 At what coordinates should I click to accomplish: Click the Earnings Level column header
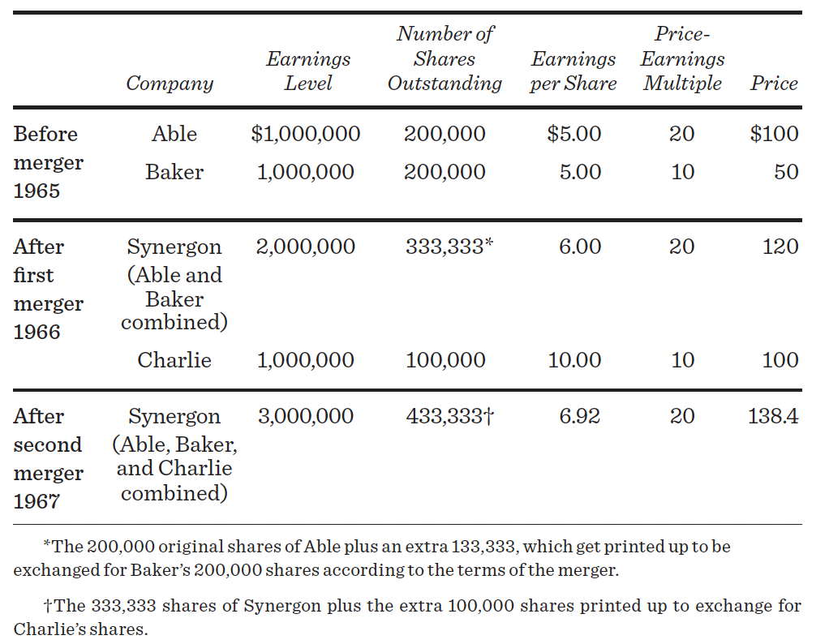[308, 71]
